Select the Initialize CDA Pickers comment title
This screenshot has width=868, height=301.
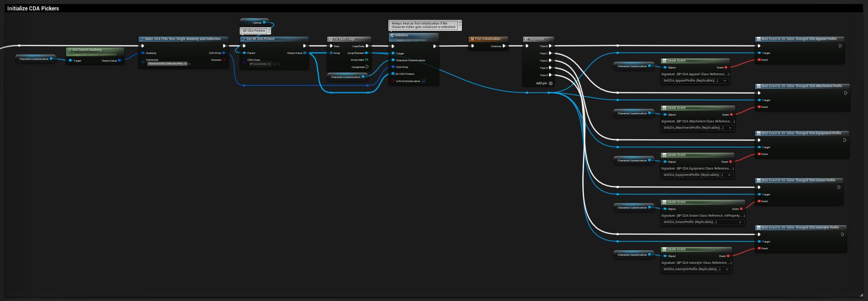[x=33, y=8]
